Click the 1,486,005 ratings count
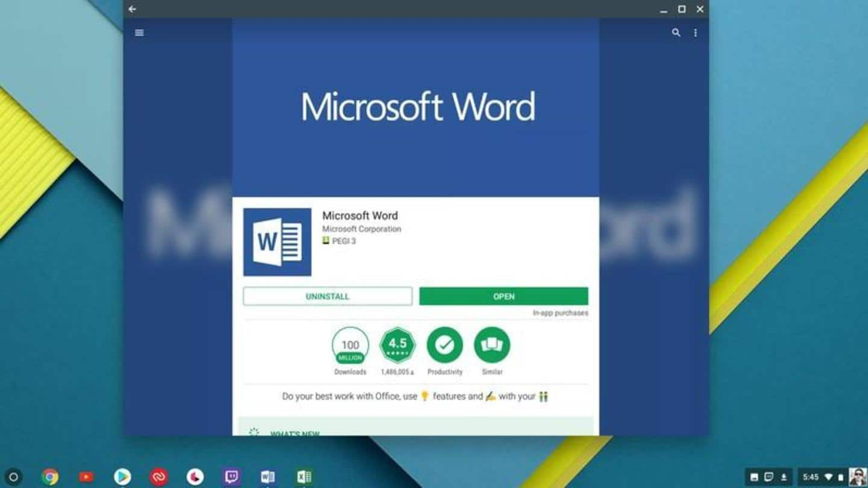This screenshot has height=488, width=868. click(x=397, y=372)
